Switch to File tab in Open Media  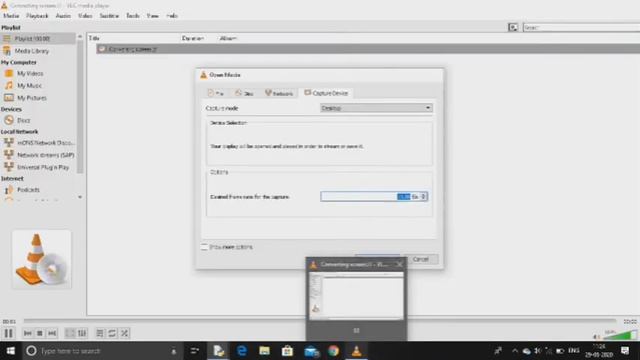pos(216,93)
